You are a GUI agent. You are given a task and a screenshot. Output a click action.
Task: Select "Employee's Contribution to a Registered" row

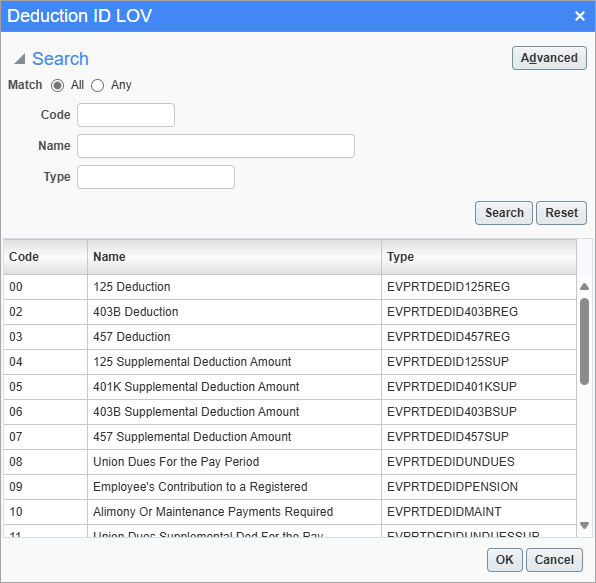(290, 487)
